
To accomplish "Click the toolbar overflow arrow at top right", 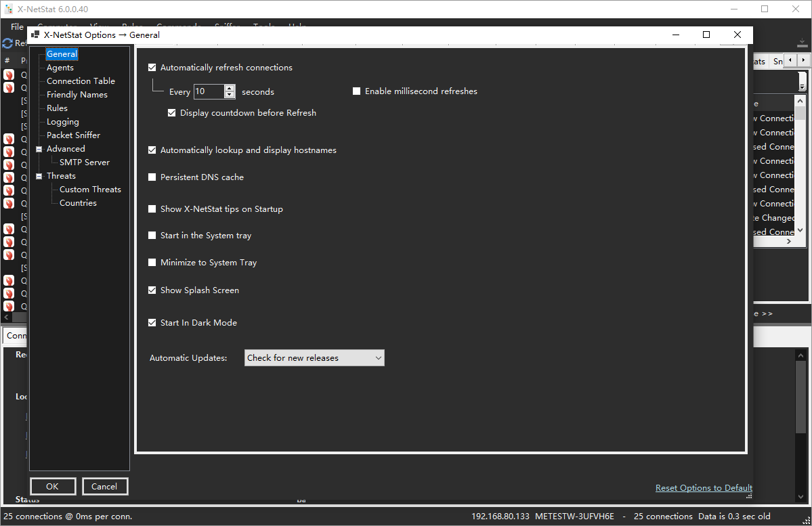I will click(x=802, y=43).
